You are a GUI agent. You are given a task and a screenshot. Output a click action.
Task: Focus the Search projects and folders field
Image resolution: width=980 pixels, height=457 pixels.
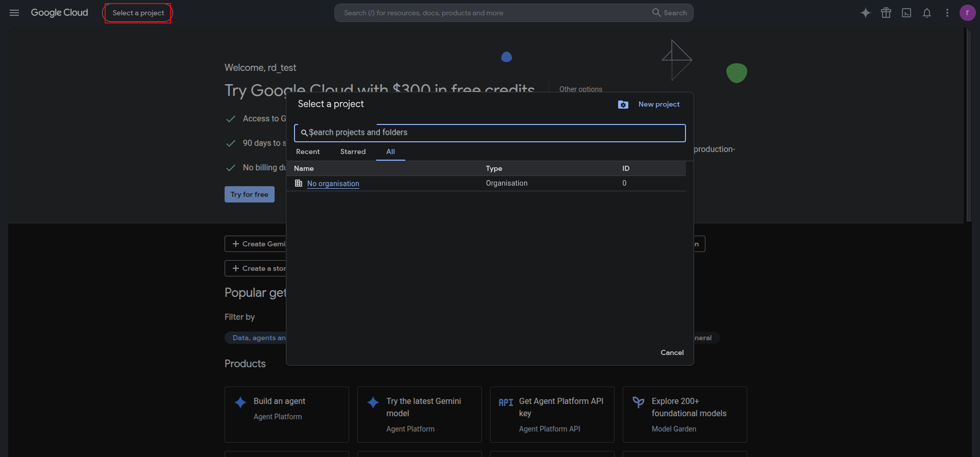click(490, 133)
